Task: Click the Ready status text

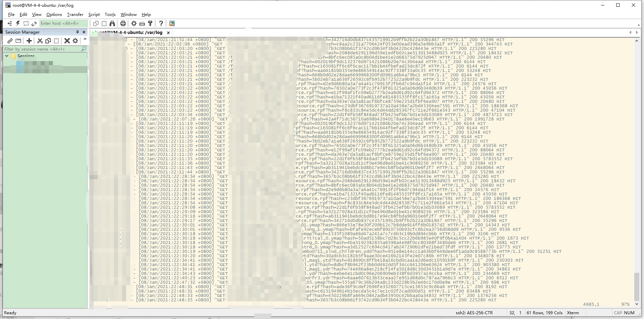Action: pyautogui.click(x=10, y=313)
